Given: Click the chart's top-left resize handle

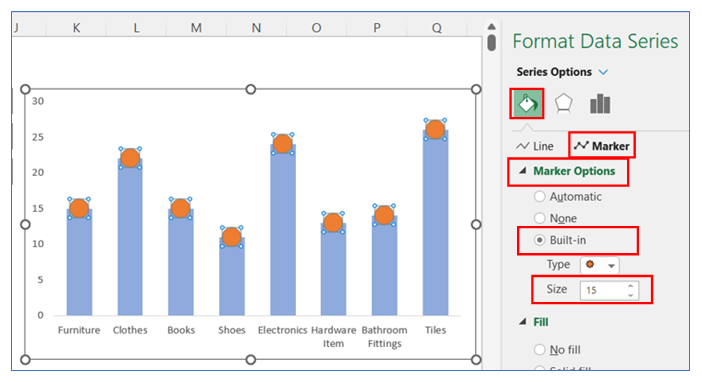Looking at the screenshot, I should point(26,89).
